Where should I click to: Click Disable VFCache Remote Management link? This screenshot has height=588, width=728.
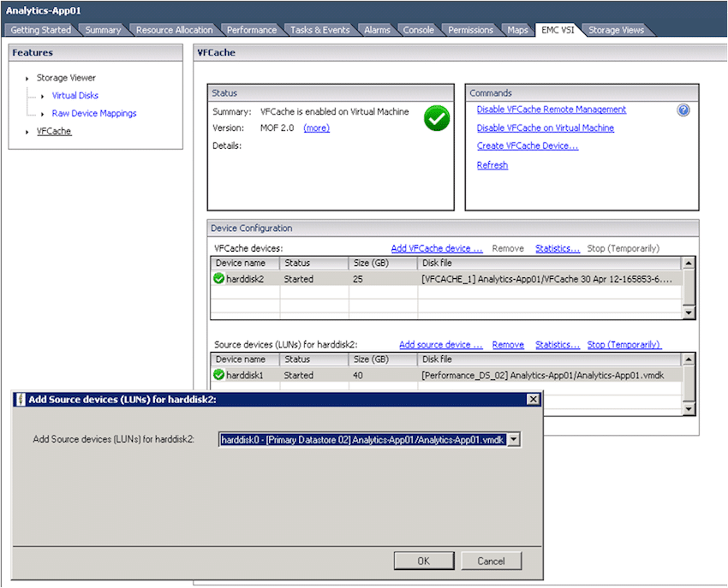point(551,109)
